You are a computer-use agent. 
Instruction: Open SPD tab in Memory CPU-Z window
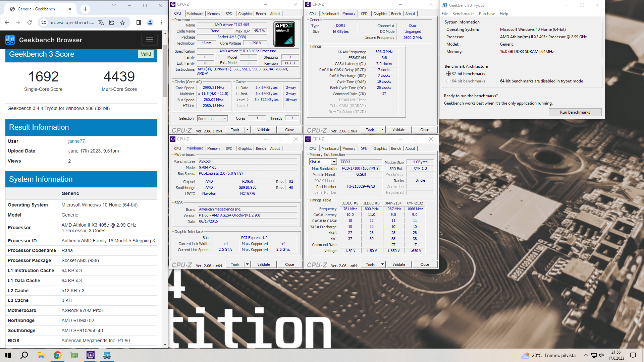point(364,14)
